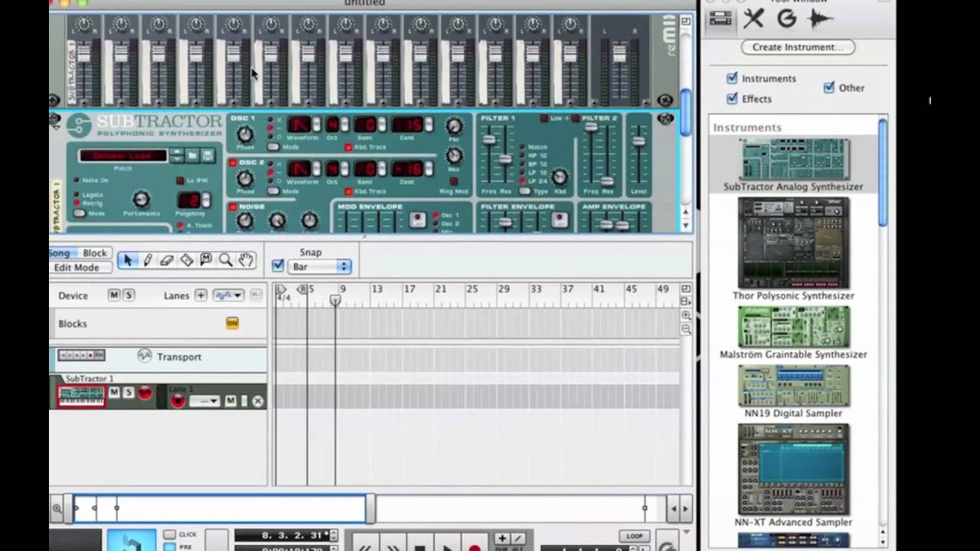Toggle the OSC 2 enable button
This screenshot has height=551, width=980.
tap(233, 163)
